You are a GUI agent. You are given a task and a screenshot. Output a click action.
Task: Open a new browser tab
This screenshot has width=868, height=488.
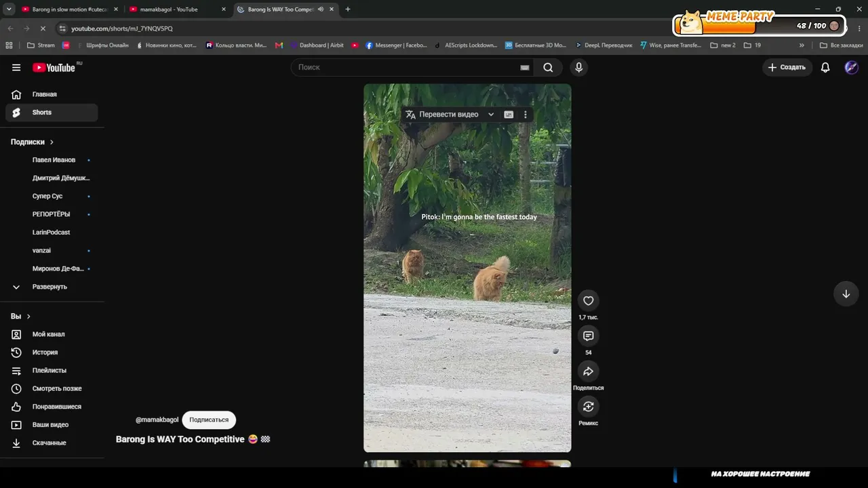348,9
